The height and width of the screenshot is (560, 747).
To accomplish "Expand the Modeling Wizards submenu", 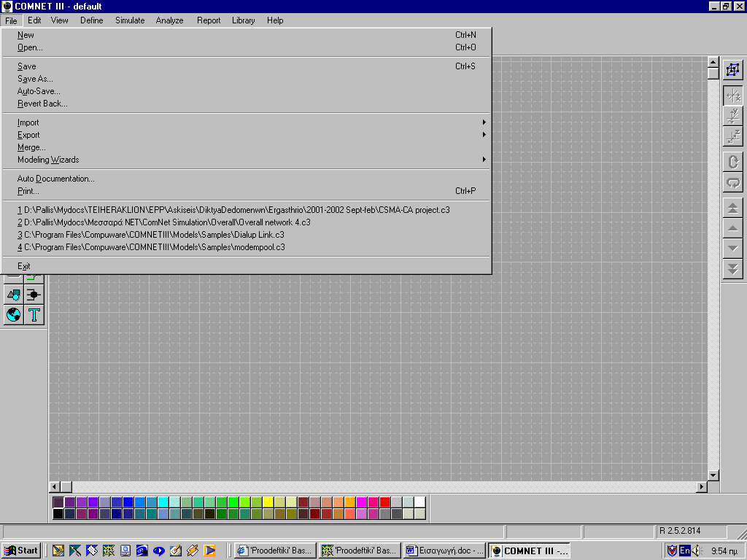I will click(x=247, y=160).
